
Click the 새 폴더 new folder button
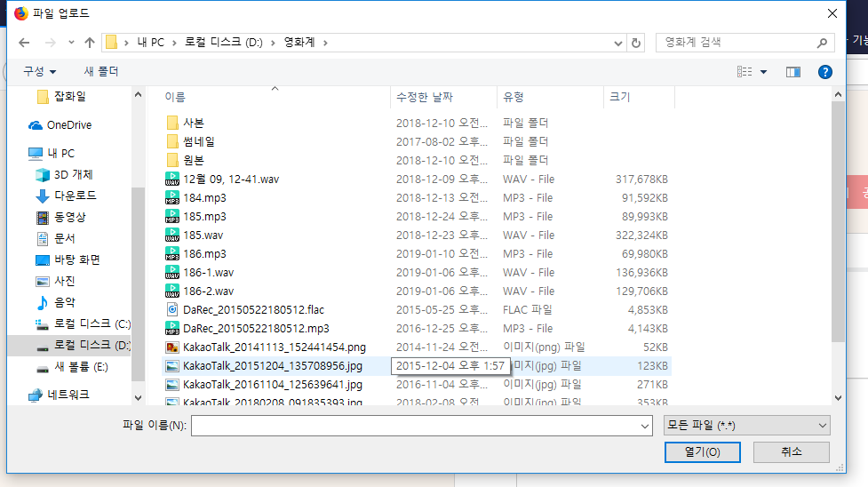click(101, 71)
